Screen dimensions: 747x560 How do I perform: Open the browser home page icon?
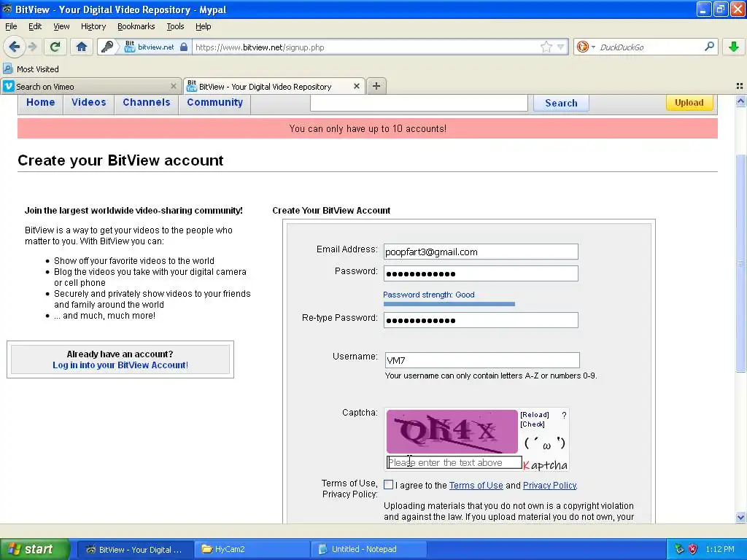coord(82,47)
